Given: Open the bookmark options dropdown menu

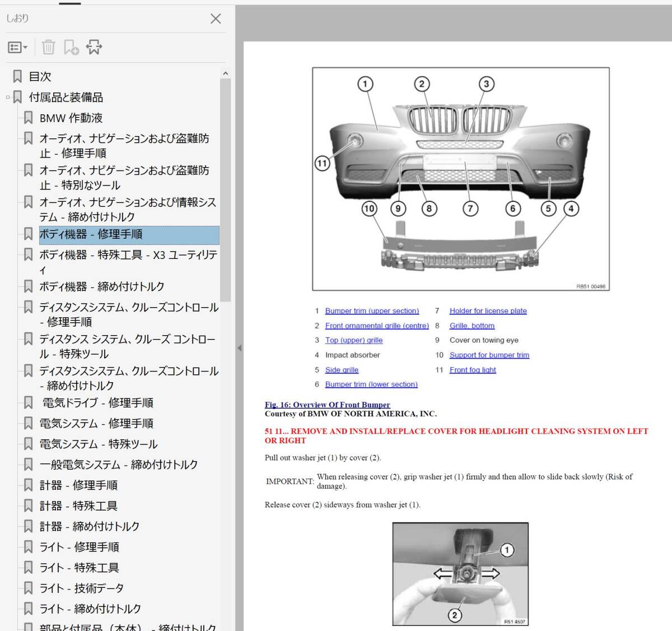Looking at the screenshot, I should pyautogui.click(x=17, y=48).
